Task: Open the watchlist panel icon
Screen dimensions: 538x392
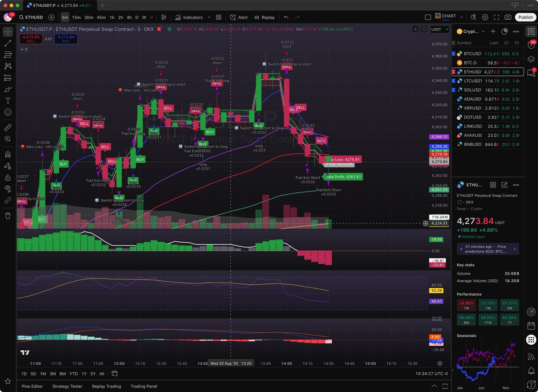Action: (x=531, y=31)
